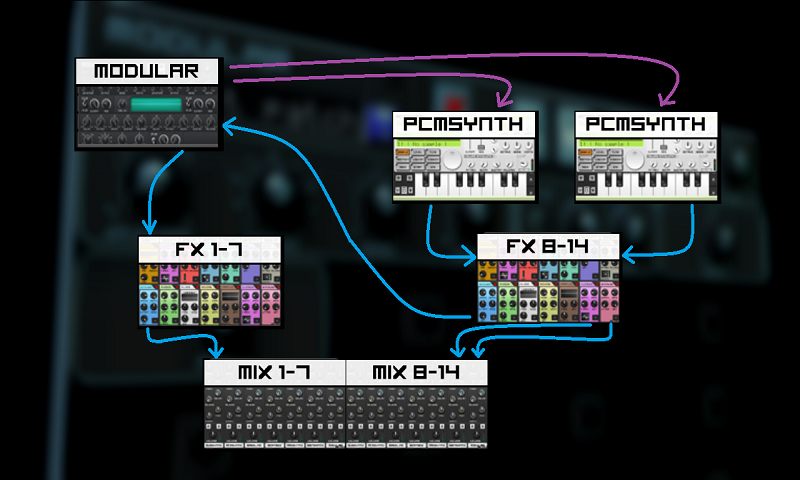Select the MIX 1-7 mixer label
The height and width of the screenshot is (480, 800).
274,373
